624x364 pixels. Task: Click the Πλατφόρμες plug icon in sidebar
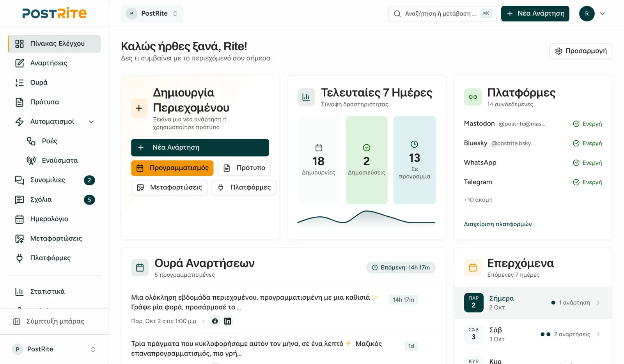click(x=19, y=258)
